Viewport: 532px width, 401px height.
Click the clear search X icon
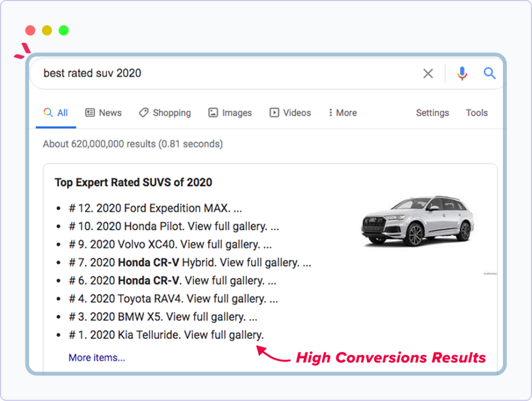coord(428,74)
